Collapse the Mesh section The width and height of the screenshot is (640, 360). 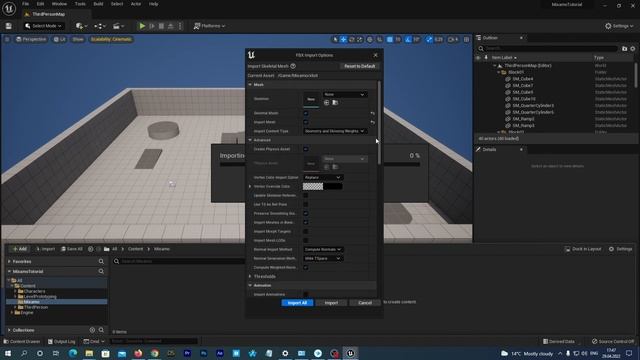point(250,84)
